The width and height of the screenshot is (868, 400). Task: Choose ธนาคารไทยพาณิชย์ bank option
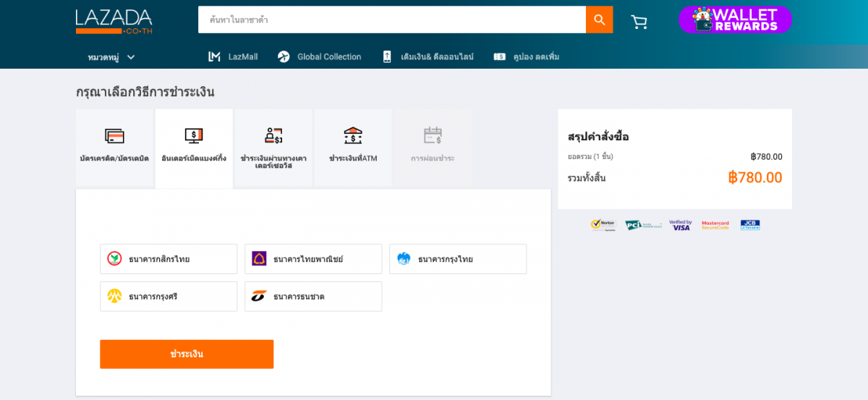coord(313,259)
